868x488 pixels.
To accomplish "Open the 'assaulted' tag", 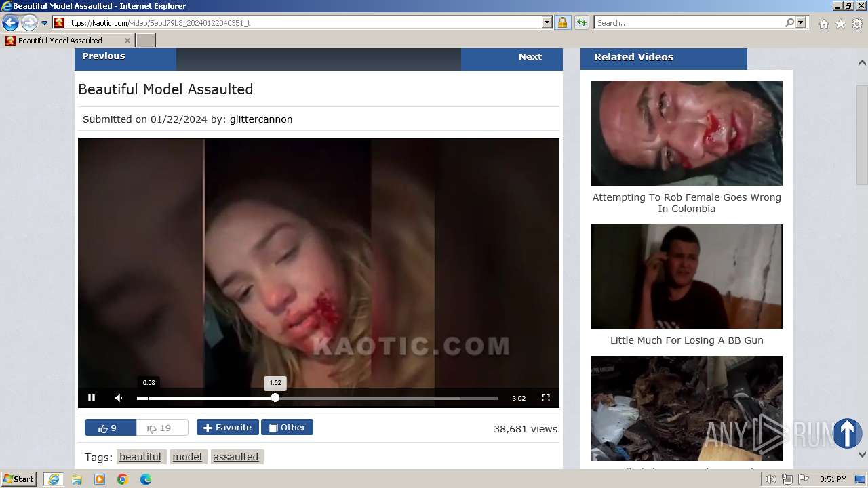I will pyautogui.click(x=236, y=457).
